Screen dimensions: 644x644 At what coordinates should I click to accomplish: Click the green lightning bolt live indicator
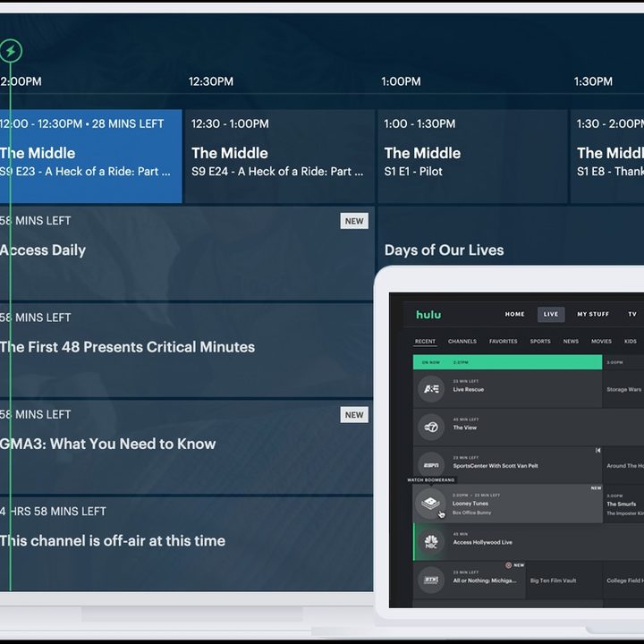pyautogui.click(x=11, y=51)
